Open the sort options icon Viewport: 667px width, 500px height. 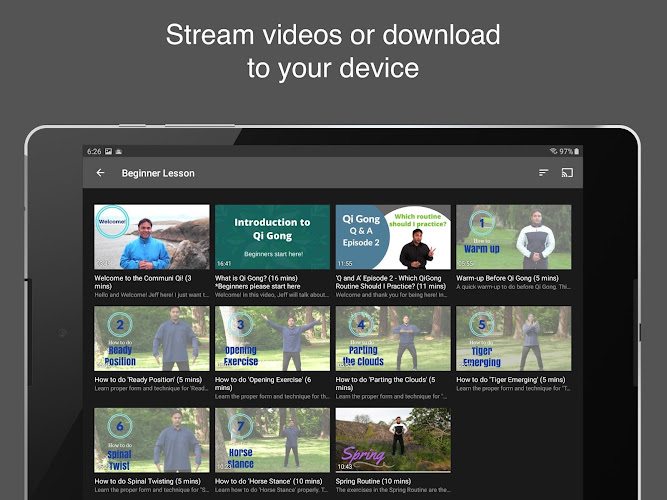pyautogui.click(x=544, y=173)
